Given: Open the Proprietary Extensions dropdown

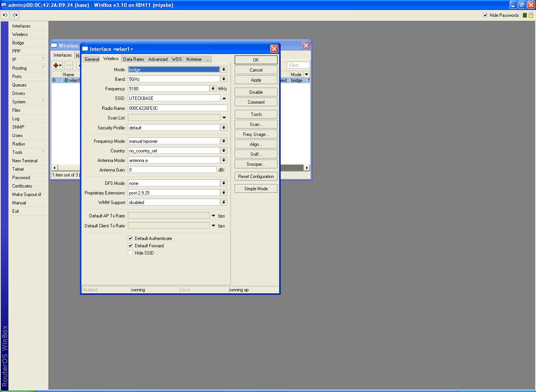Looking at the screenshot, I should coord(224,193).
